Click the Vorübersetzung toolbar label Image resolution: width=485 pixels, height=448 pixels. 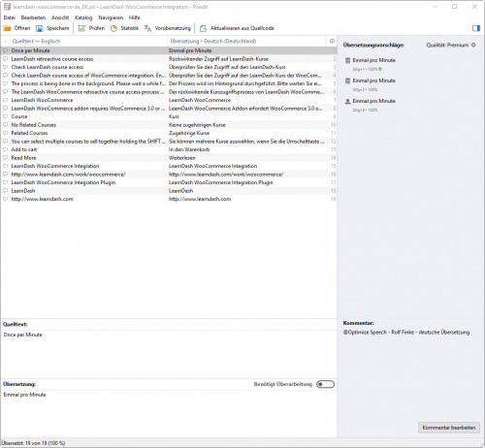click(173, 28)
